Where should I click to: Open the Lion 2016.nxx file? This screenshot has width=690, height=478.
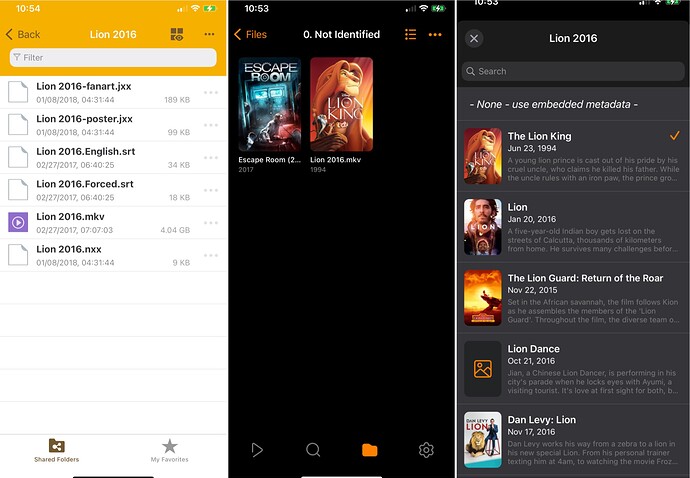pyautogui.click(x=113, y=255)
